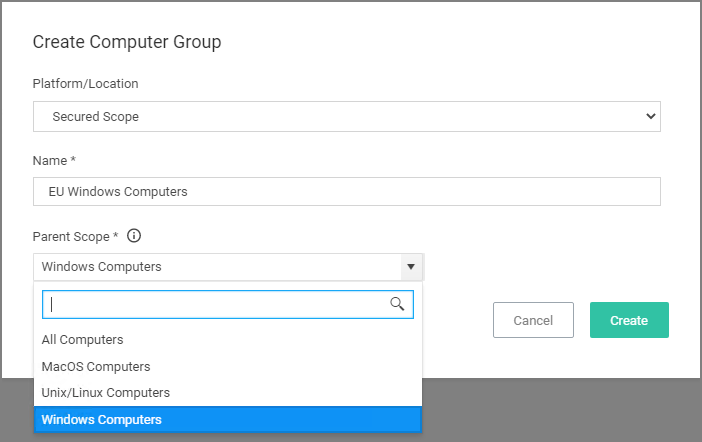Click the magnifier icon in the search box
Viewport: 702px width, 442px height.
pos(397,304)
